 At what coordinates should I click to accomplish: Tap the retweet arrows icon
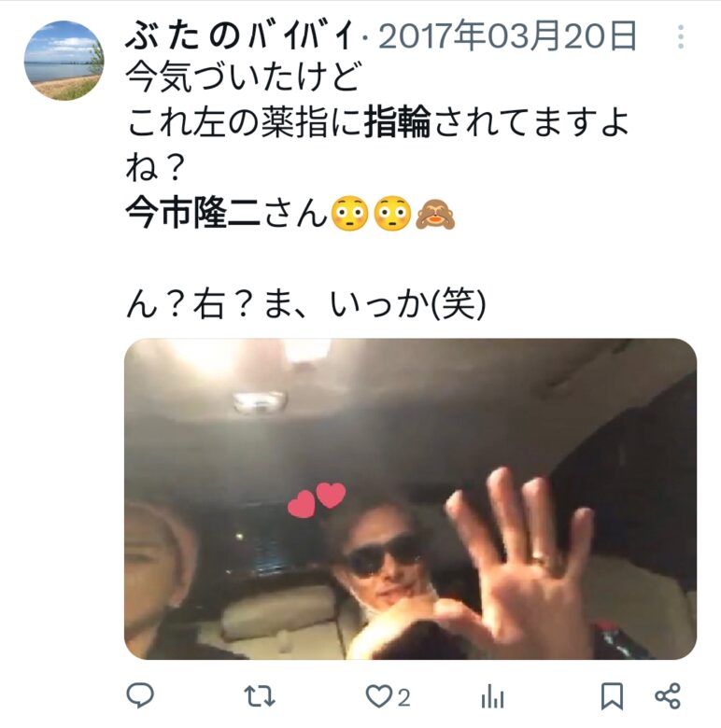point(260,696)
